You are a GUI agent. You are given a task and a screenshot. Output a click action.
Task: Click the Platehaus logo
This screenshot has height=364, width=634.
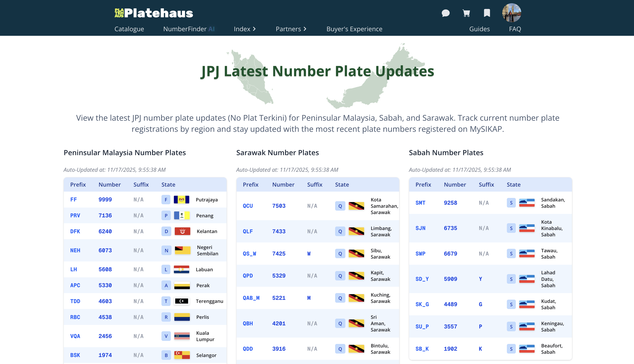tap(153, 13)
